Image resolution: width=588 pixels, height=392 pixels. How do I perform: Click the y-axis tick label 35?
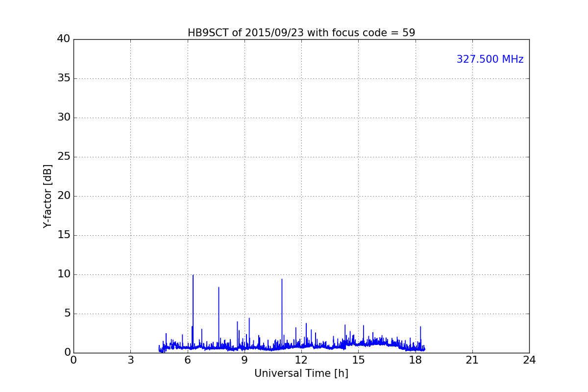(x=64, y=78)
